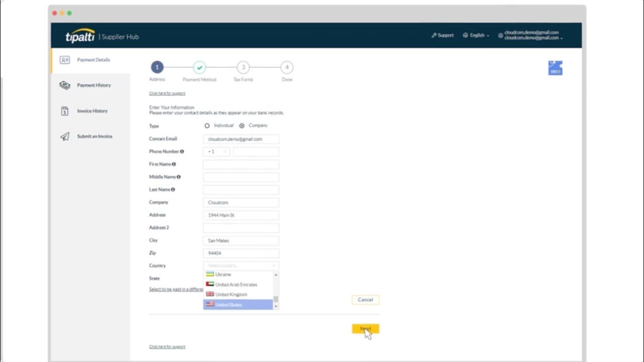Select the Submit an Invoice paper-plane icon
This screenshot has height=362, width=644.
64,136
